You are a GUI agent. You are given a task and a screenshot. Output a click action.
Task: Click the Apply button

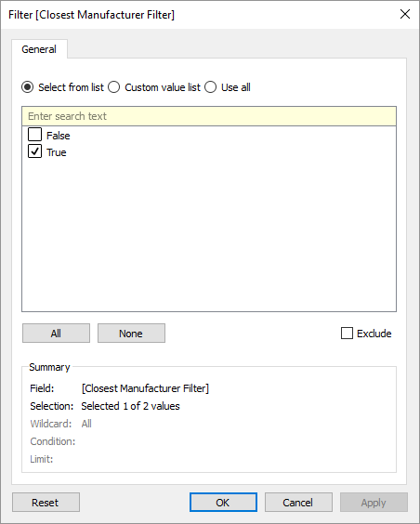click(374, 503)
